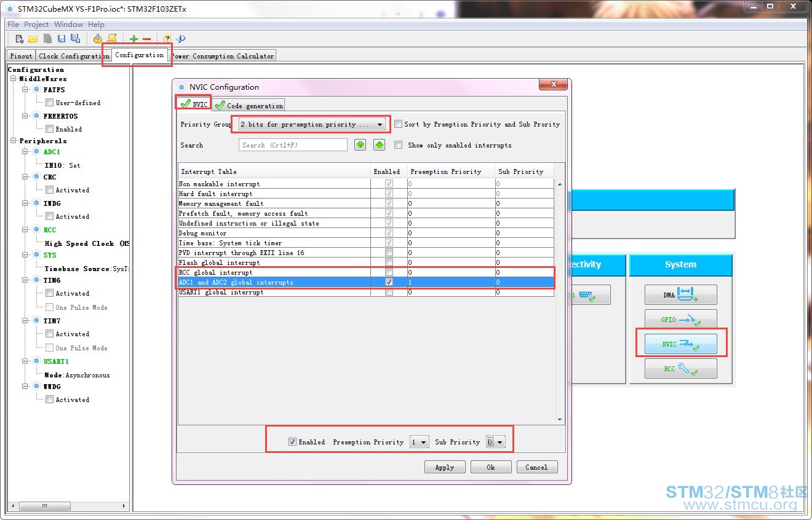Click the cube icon beside SYS

coord(36,254)
